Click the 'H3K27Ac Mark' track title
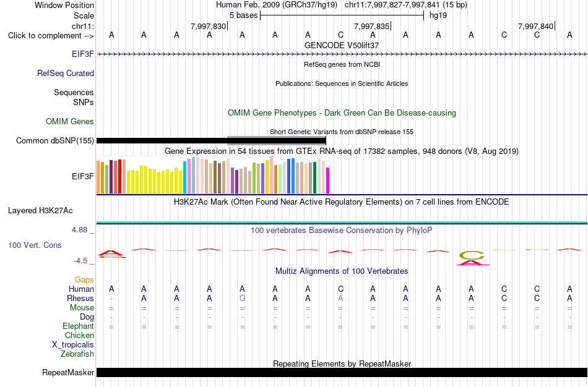Image resolution: width=588 pixels, height=387 pixels. (342, 202)
